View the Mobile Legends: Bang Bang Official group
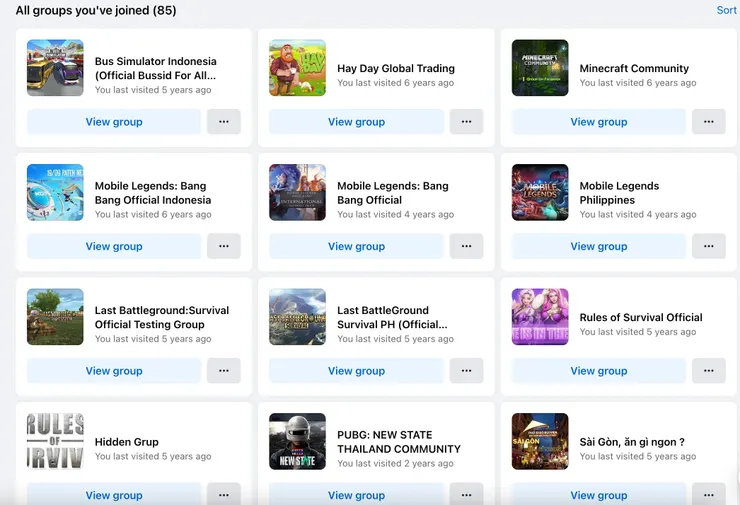This screenshot has height=505, width=740. coord(356,246)
